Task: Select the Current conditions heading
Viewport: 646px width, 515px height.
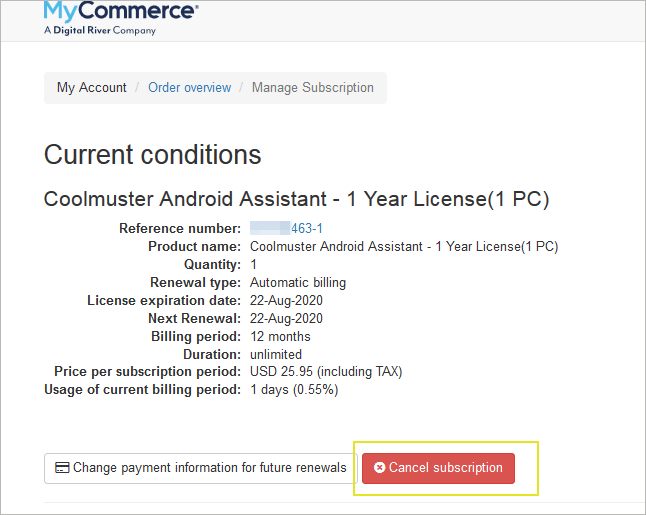Action: [152, 155]
